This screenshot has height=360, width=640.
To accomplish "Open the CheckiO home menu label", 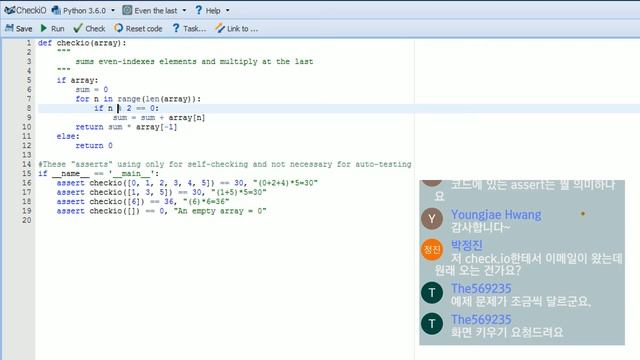I will [x=31, y=11].
